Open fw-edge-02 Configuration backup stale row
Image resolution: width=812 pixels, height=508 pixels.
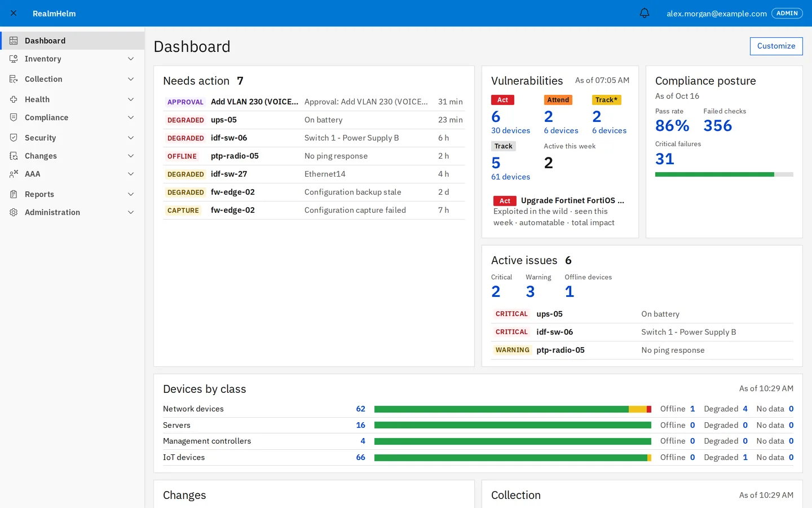pyautogui.click(x=314, y=192)
